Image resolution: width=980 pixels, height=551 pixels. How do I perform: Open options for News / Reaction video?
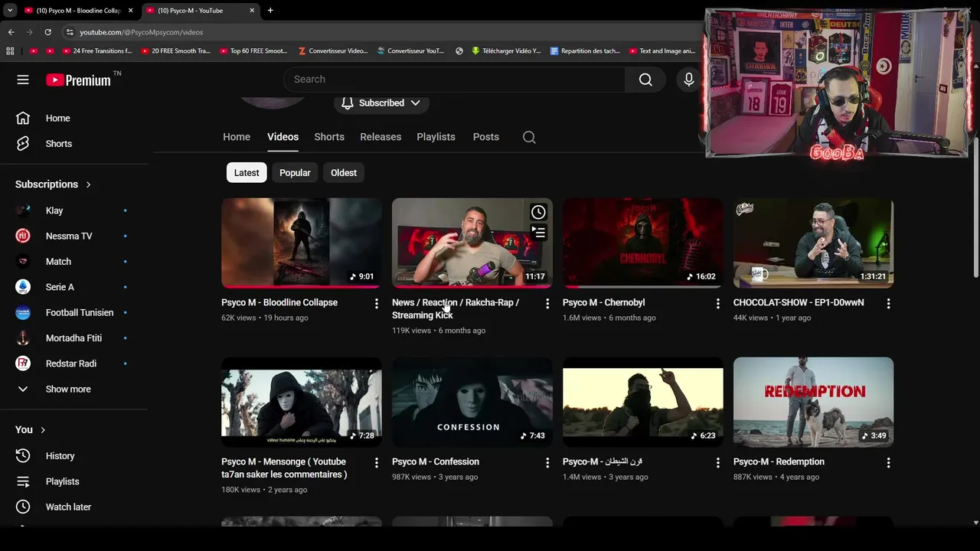pos(547,304)
